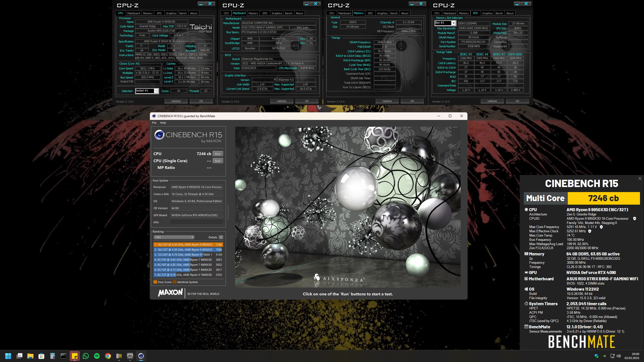The image size is (644, 362).
Task: Select ranking row with Ryzen 5 7600X3D
Action: (x=188, y=275)
